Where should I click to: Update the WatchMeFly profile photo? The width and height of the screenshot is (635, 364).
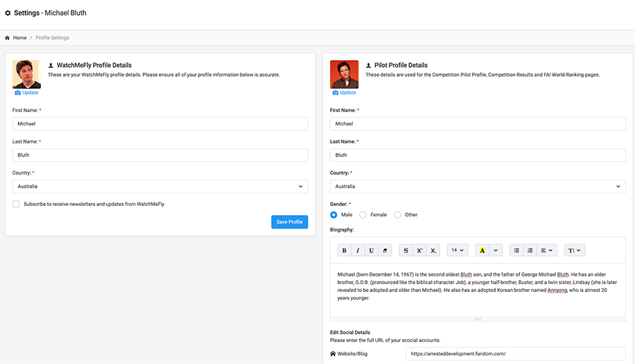pos(27,92)
